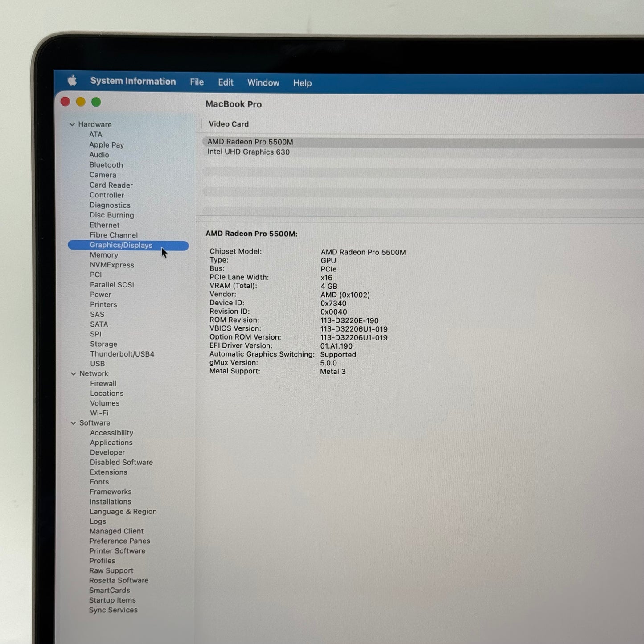Collapse the Network section
This screenshot has width=644, height=644.
click(74, 373)
